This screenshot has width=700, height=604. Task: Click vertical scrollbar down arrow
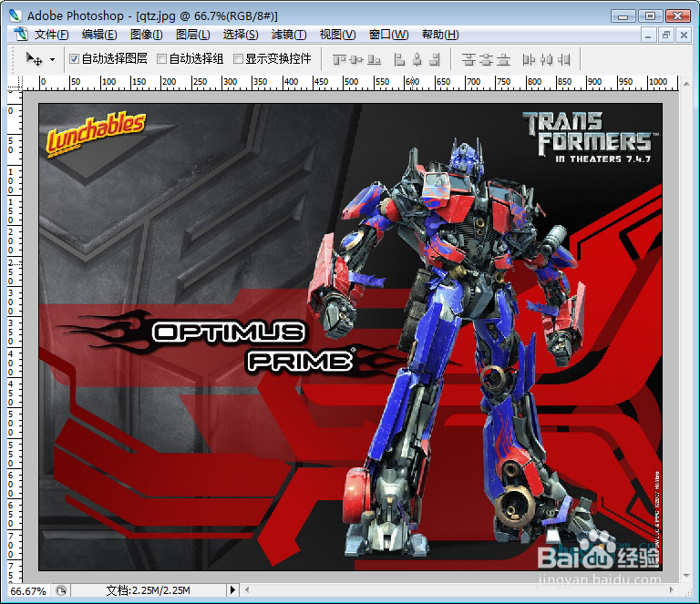[686, 577]
